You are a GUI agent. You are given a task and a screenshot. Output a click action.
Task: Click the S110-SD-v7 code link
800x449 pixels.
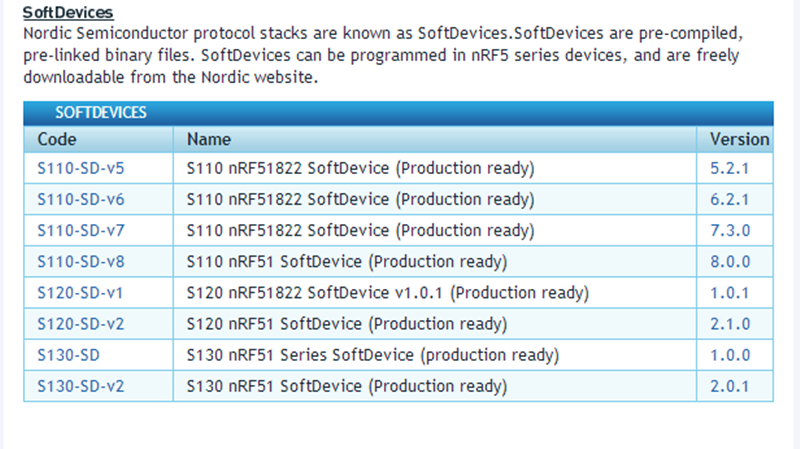(80, 231)
